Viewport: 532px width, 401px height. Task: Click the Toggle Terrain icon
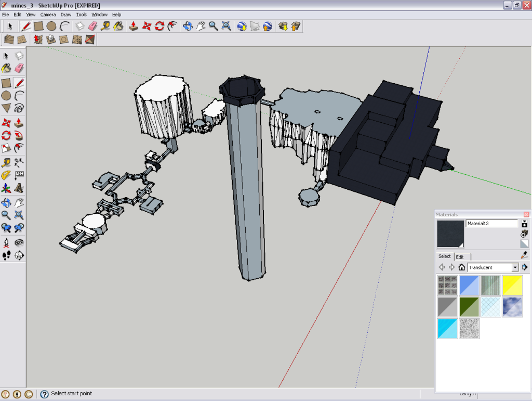click(x=255, y=26)
